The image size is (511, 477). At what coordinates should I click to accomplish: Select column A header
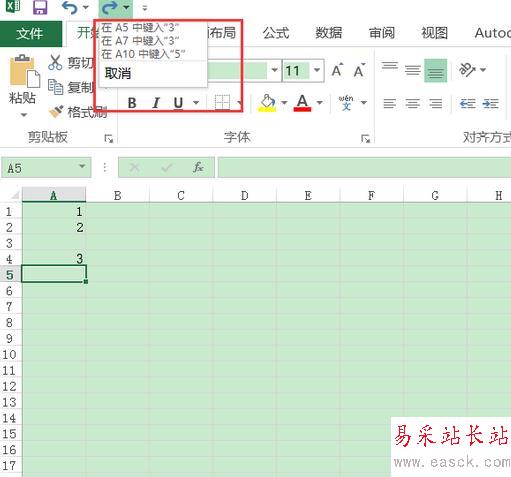(x=54, y=195)
